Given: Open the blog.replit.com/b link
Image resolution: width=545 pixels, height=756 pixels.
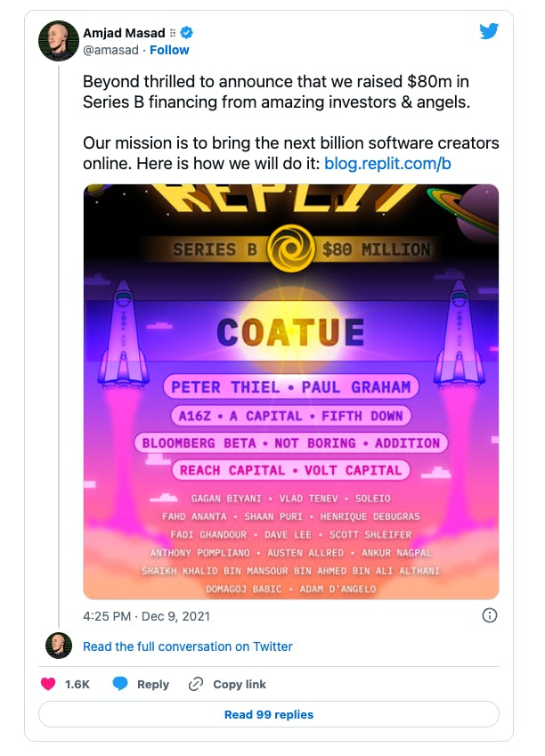Looking at the screenshot, I should click(388, 164).
